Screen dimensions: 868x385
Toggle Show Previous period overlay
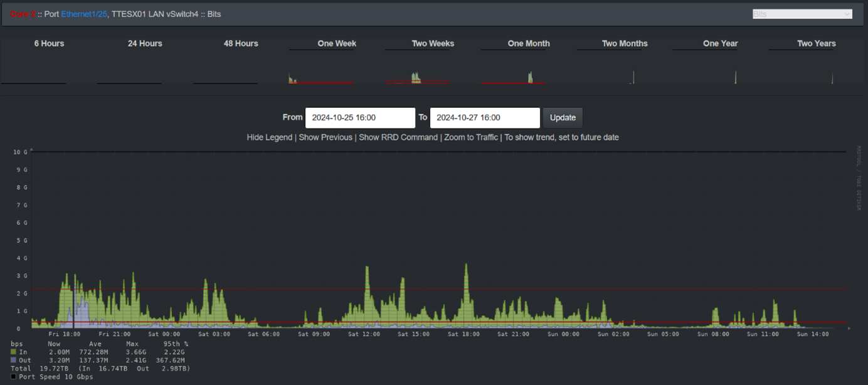click(325, 137)
